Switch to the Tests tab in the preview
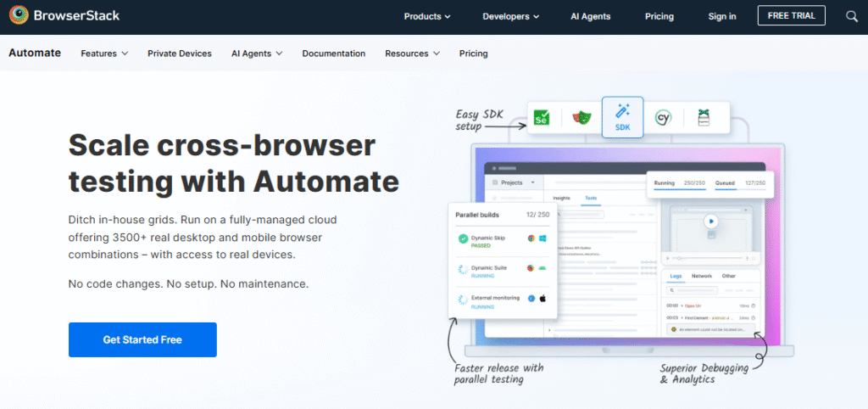The width and height of the screenshot is (868, 409). (591, 198)
